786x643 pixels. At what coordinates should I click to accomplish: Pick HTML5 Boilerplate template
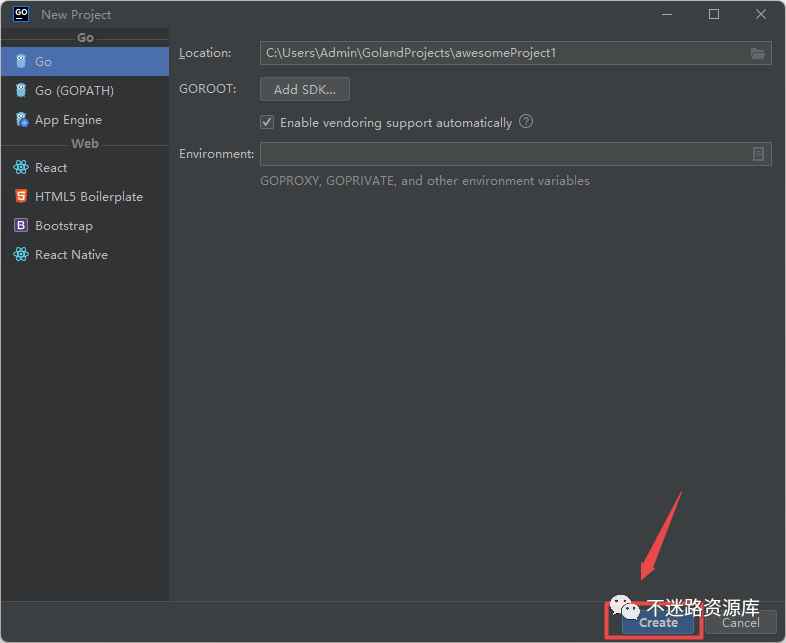point(85,196)
